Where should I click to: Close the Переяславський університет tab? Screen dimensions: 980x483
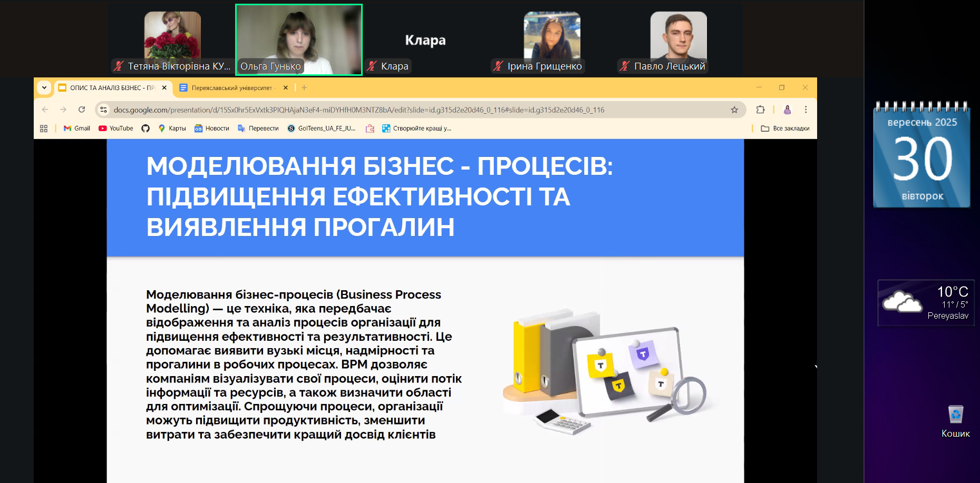(x=286, y=88)
